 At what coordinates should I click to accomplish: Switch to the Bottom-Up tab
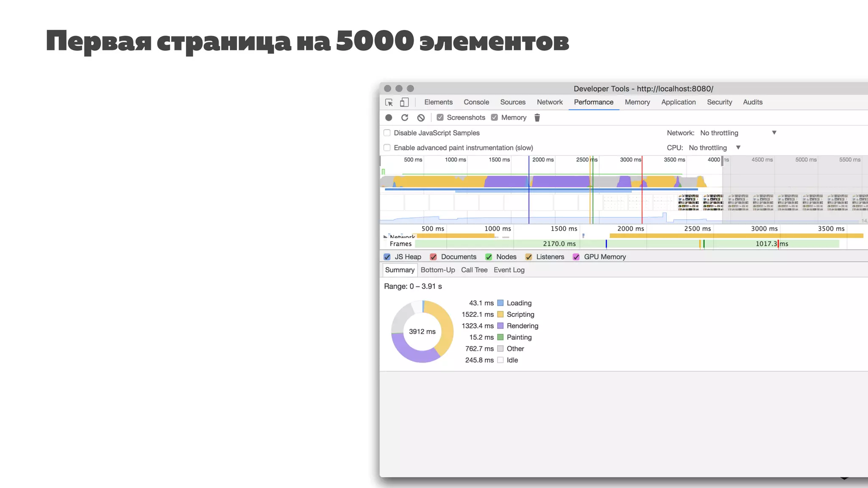point(438,270)
